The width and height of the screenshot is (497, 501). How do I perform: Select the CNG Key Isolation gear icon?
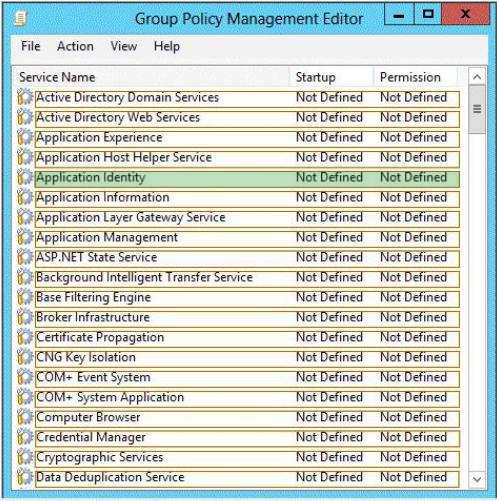click(25, 357)
